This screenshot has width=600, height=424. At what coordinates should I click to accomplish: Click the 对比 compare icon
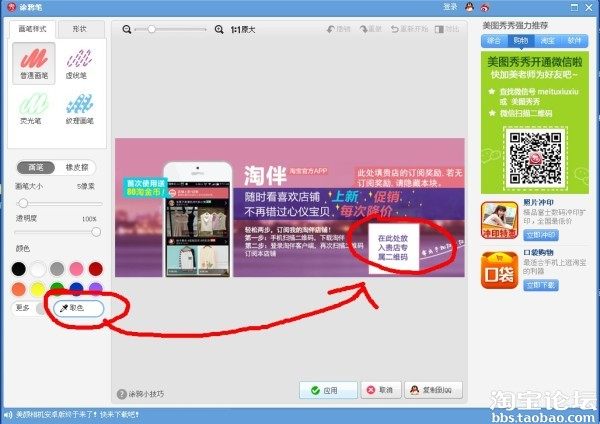point(439,29)
